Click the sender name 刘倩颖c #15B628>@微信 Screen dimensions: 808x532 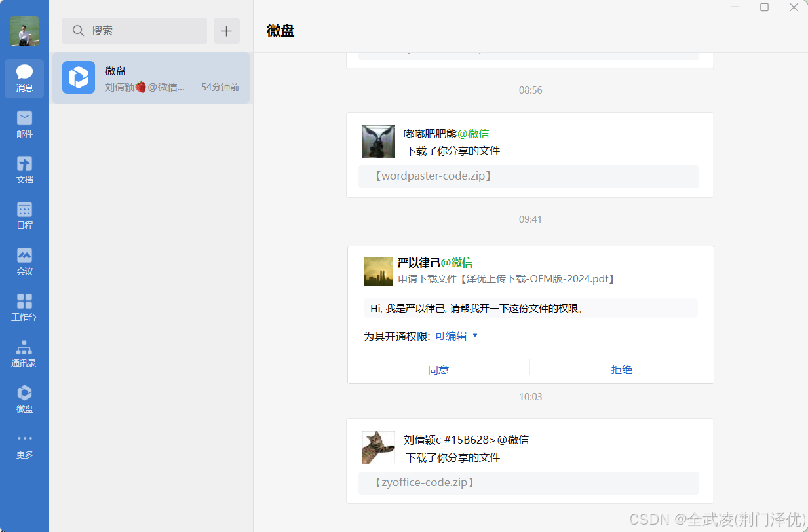point(466,440)
